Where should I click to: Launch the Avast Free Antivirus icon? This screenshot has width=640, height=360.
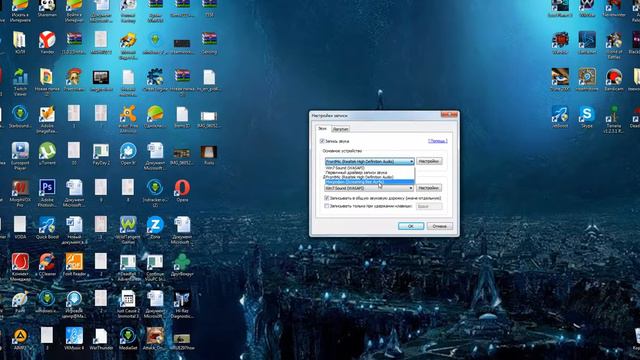pyautogui.click(x=128, y=114)
